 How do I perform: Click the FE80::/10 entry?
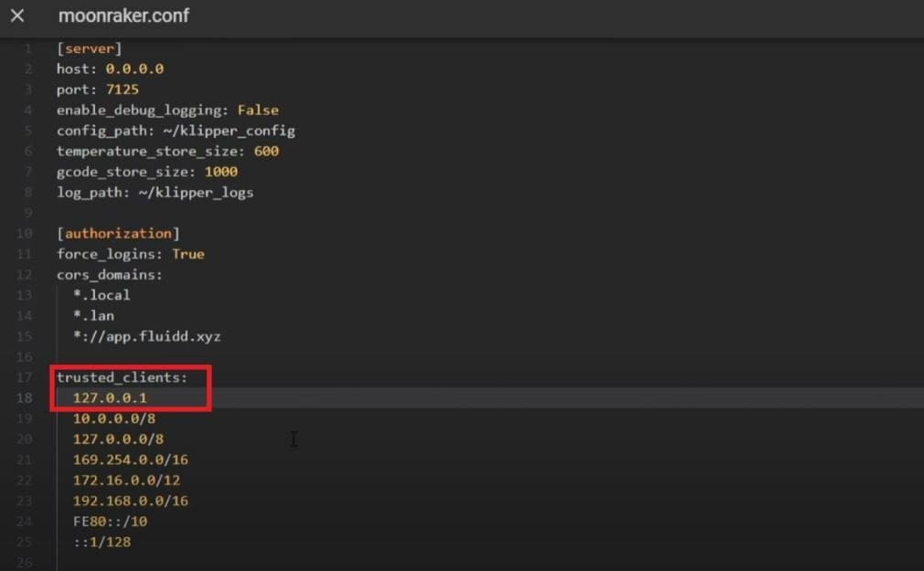[111, 522]
